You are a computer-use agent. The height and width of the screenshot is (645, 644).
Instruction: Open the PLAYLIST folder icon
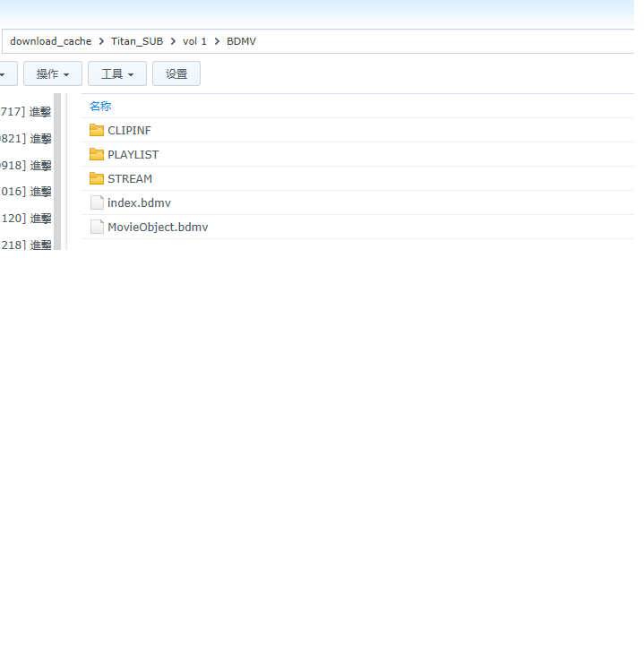pos(97,155)
